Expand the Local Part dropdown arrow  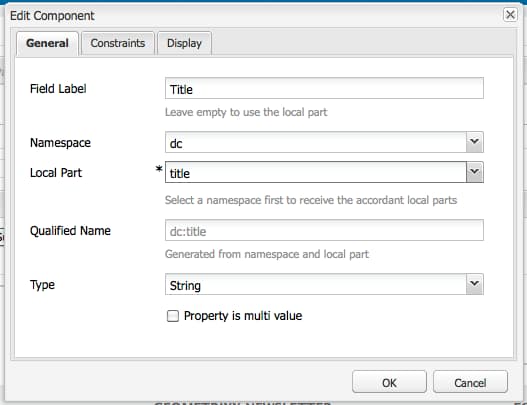[475, 172]
